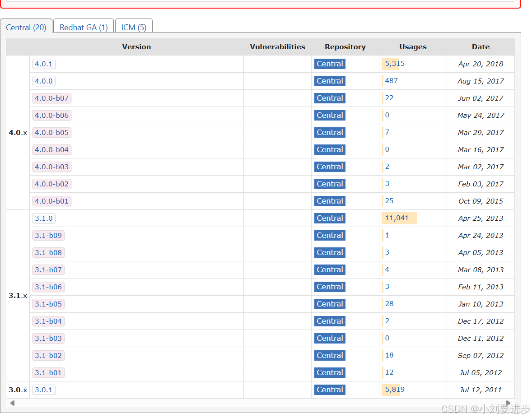Click the 5,315 usages link
The image size is (532, 418).
click(x=395, y=64)
